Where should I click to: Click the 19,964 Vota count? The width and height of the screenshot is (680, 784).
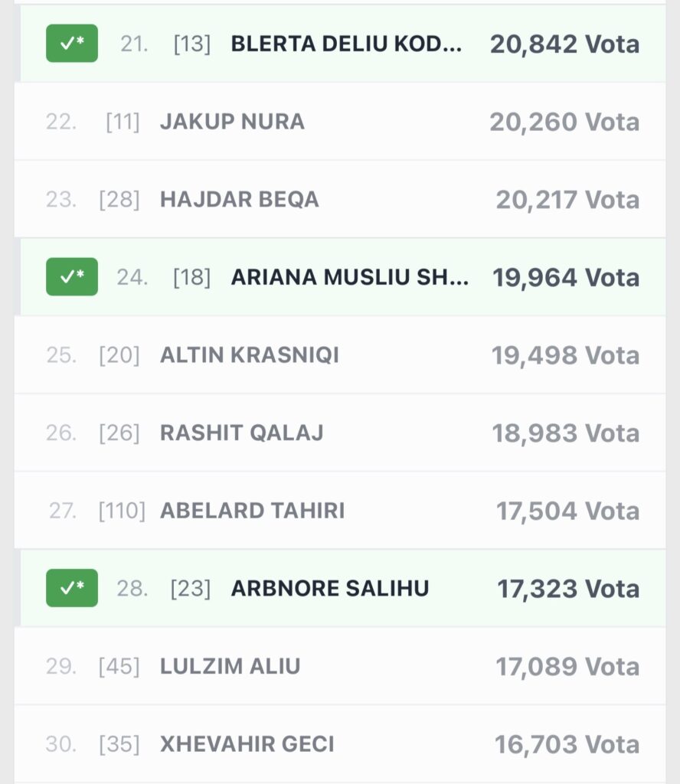(x=566, y=277)
